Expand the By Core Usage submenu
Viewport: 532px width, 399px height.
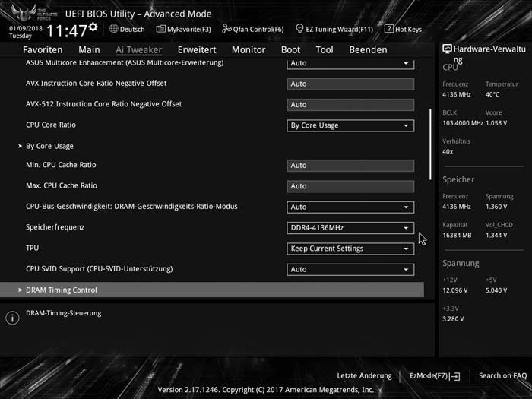click(x=49, y=146)
